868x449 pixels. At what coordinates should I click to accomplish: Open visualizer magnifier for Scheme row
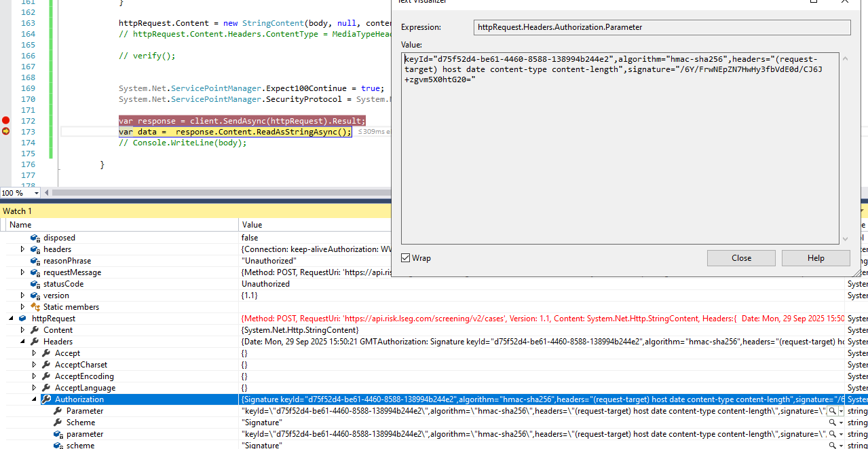(832, 423)
